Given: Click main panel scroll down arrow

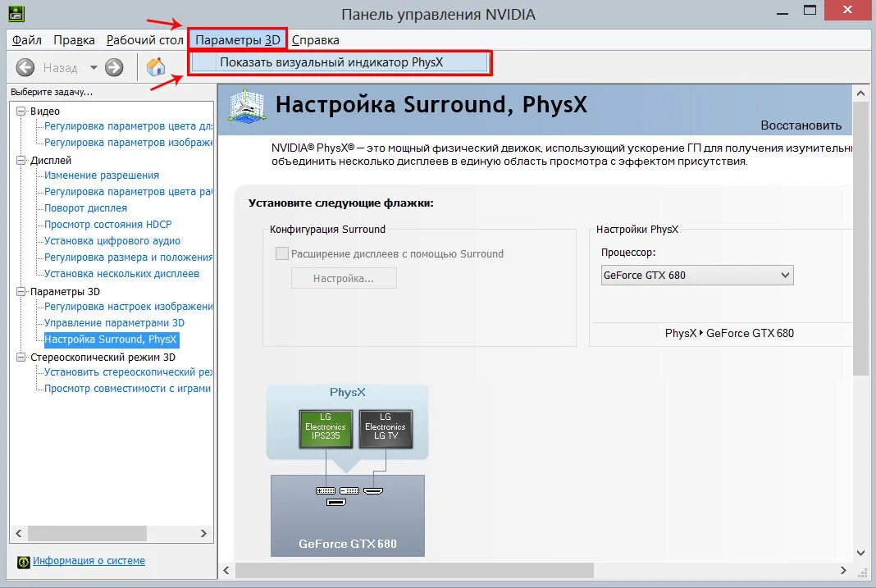Looking at the screenshot, I should 860,554.
